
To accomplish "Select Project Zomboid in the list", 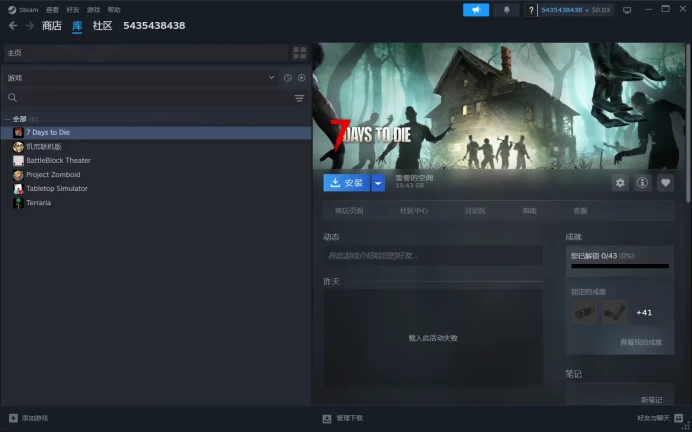I will pyautogui.click(x=156, y=175).
